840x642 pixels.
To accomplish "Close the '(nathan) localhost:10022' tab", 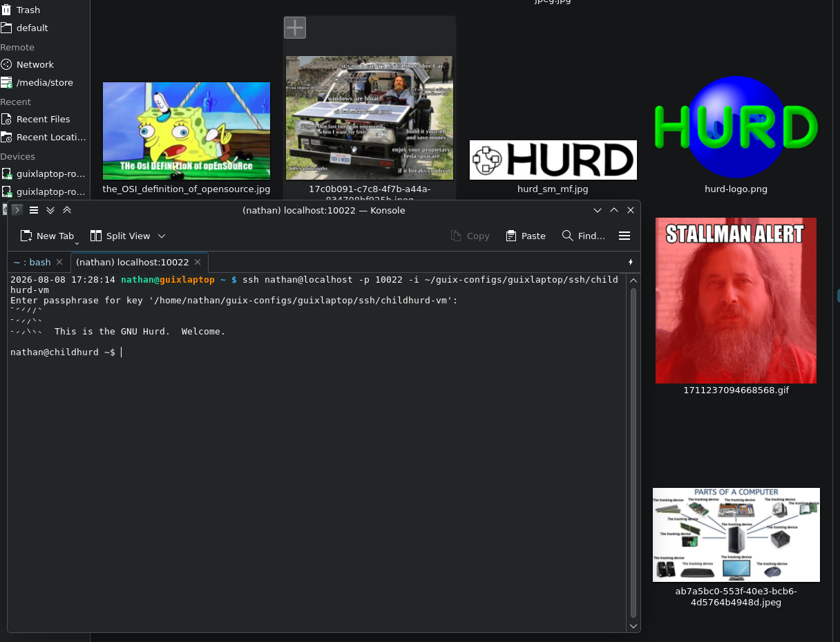I will tap(198, 262).
